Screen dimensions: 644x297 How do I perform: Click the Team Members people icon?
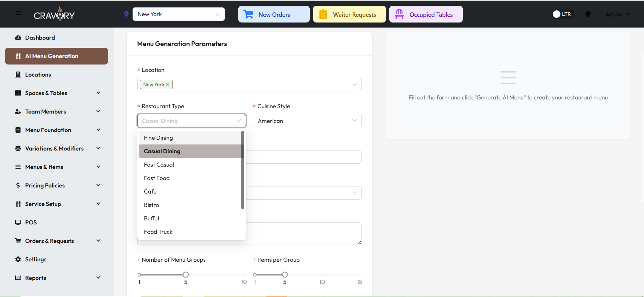point(18,112)
